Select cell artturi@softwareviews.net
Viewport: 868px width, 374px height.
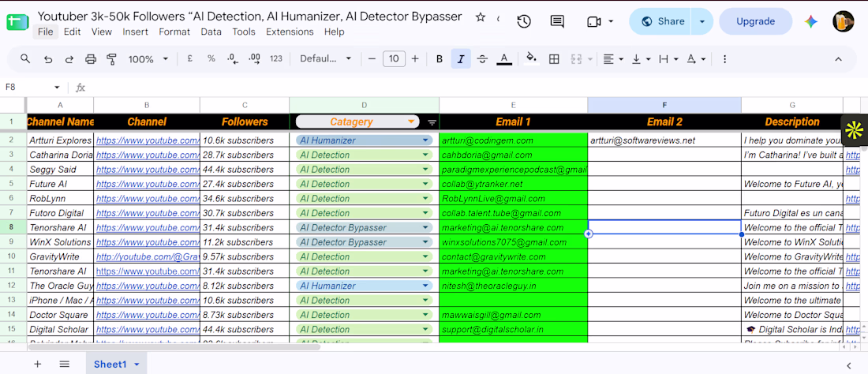coord(664,140)
